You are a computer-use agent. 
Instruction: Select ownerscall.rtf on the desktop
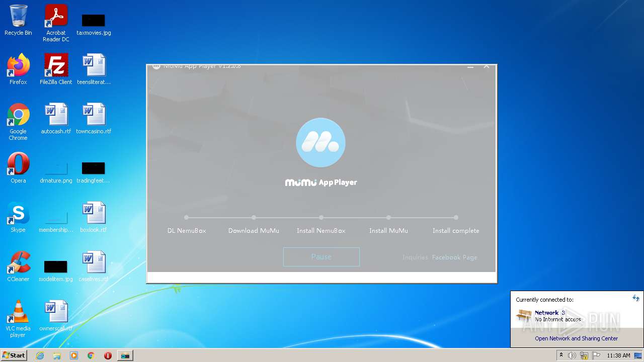(56, 316)
